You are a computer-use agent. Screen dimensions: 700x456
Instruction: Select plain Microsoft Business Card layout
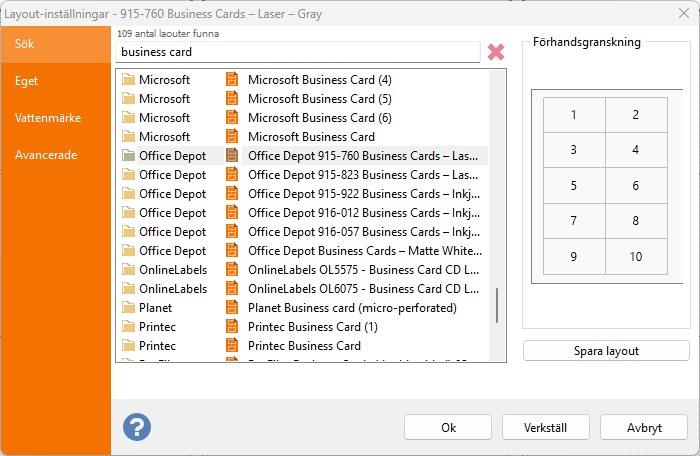pos(311,136)
